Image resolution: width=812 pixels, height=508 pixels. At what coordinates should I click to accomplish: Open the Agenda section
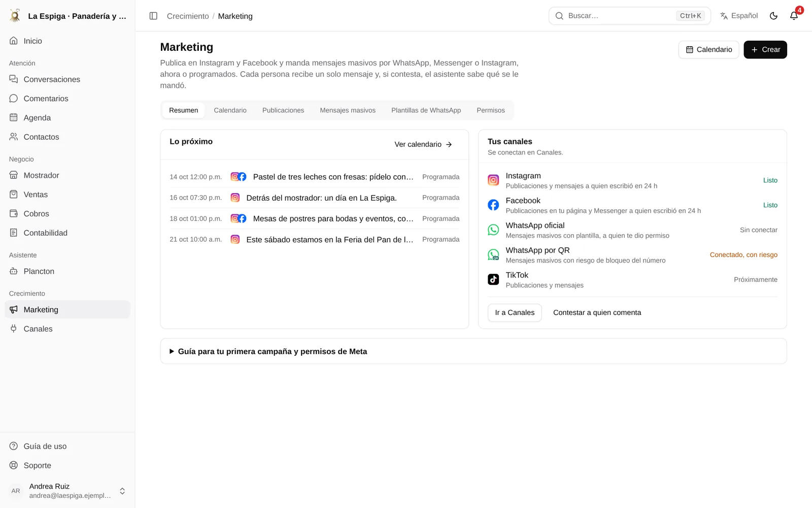67,118
